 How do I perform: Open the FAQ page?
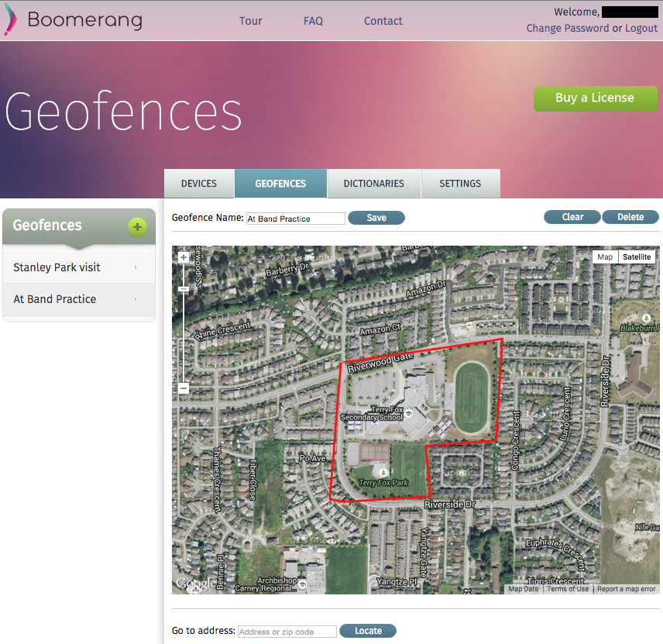coord(314,21)
